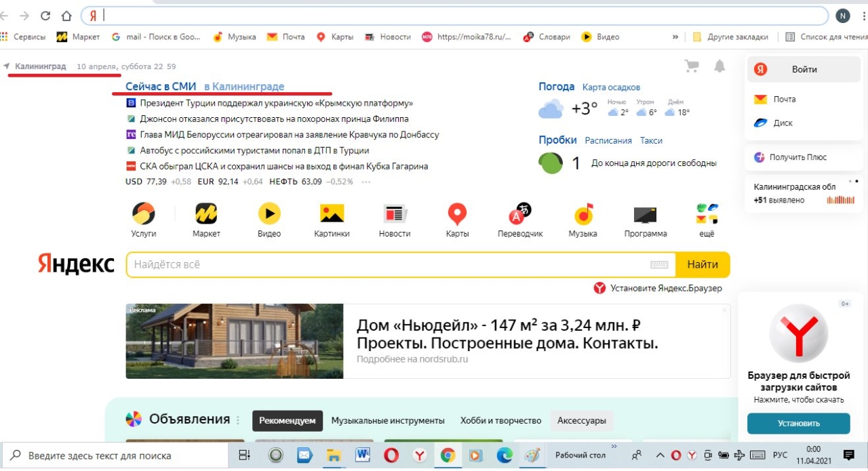Open Microsoft Word from the taskbar
Viewport: 868px width, 471px height.
(x=362, y=455)
